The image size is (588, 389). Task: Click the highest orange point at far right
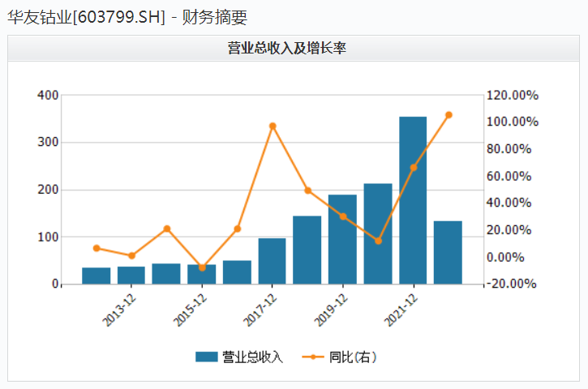pyautogui.click(x=449, y=115)
